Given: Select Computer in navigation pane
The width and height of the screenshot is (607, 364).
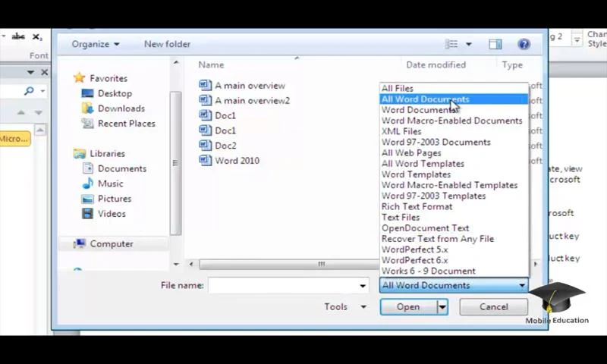Looking at the screenshot, I should pyautogui.click(x=112, y=243).
